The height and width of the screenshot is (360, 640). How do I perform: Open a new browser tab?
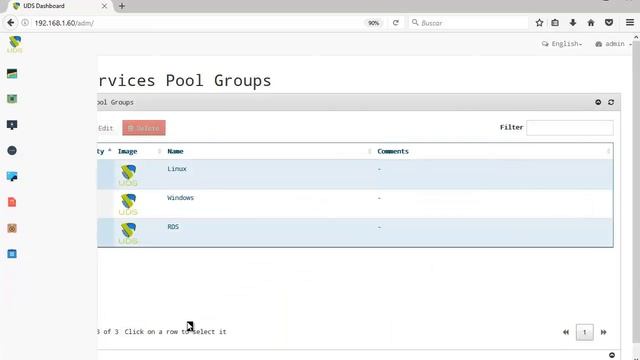(122, 6)
